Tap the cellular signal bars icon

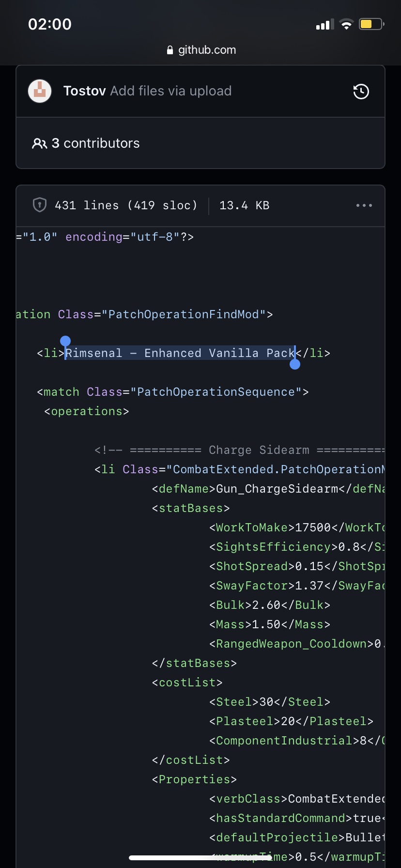tap(324, 24)
